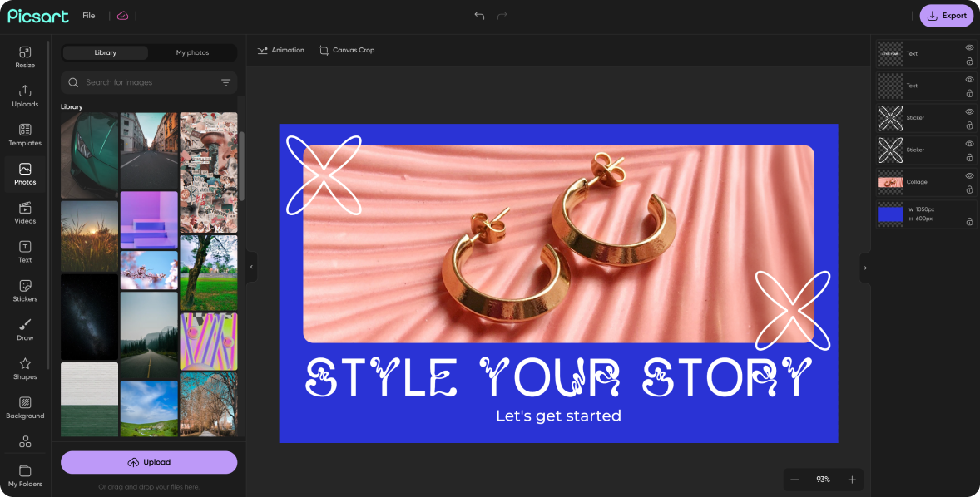Viewport: 980px width, 497px height.
Task: Open the Stickers panel
Action: pyautogui.click(x=25, y=291)
